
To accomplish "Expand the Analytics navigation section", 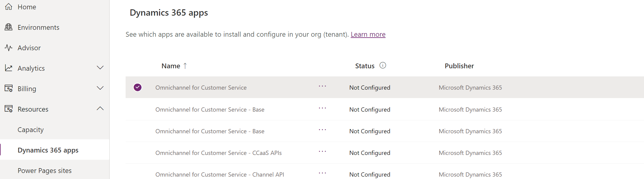I will coord(100,68).
